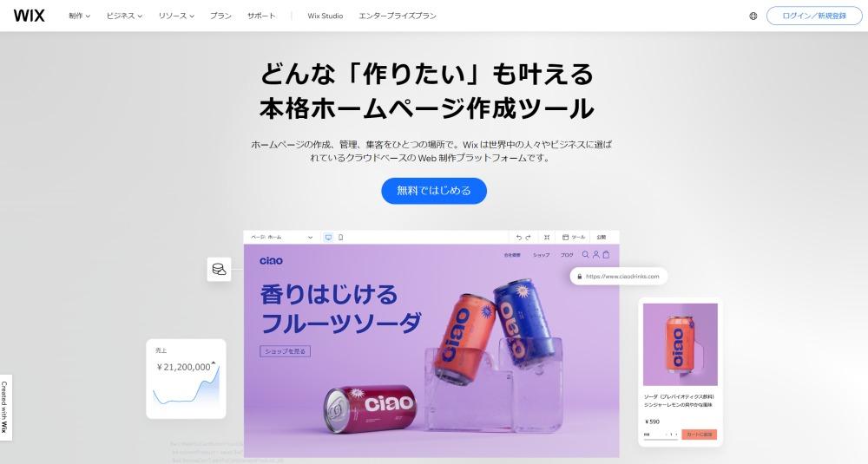The image size is (868, 464).
Task: Click the ログイン/新規登録 button
Action: [814, 16]
